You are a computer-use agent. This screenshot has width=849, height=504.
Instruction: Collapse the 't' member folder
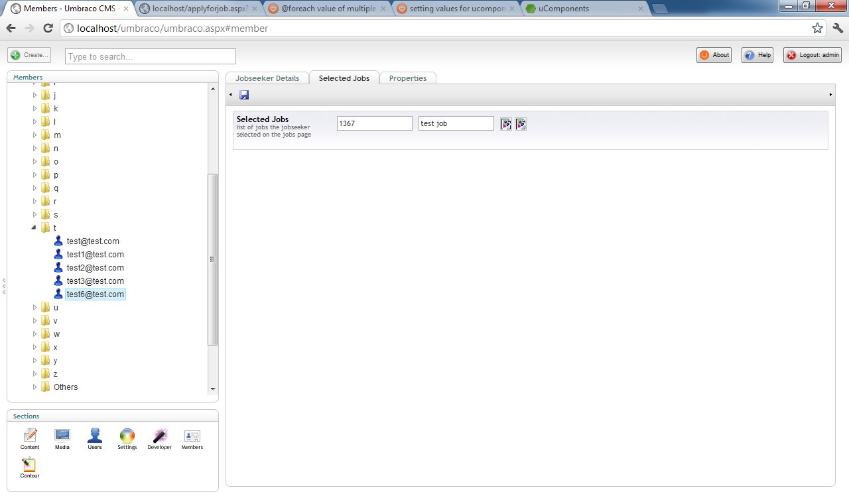tap(35, 228)
